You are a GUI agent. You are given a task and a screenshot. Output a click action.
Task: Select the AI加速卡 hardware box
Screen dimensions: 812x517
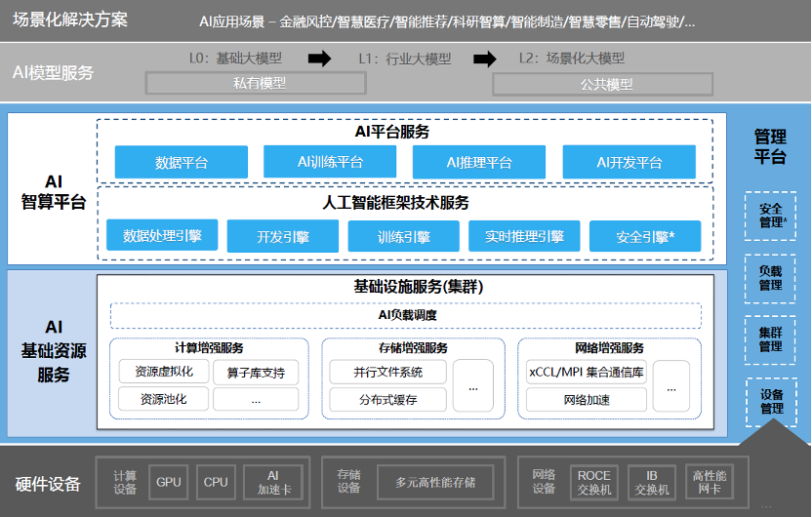(273, 482)
